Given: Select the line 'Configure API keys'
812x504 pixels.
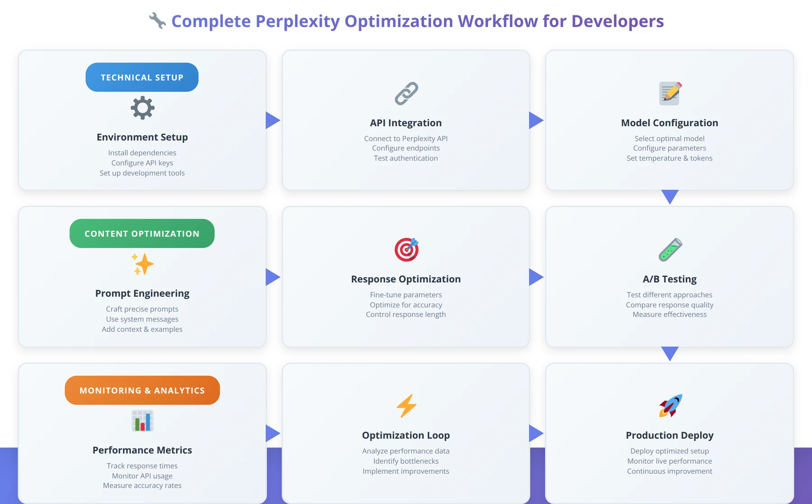Looking at the screenshot, I should pyautogui.click(x=142, y=163).
